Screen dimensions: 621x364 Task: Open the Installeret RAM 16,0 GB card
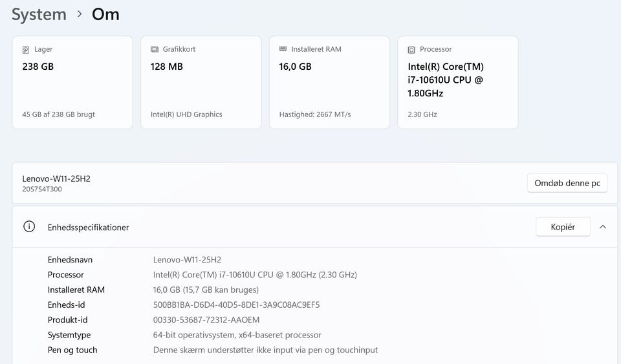329,82
